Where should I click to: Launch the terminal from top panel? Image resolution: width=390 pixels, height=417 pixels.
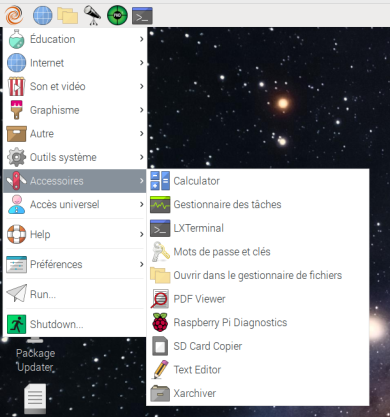coord(142,16)
